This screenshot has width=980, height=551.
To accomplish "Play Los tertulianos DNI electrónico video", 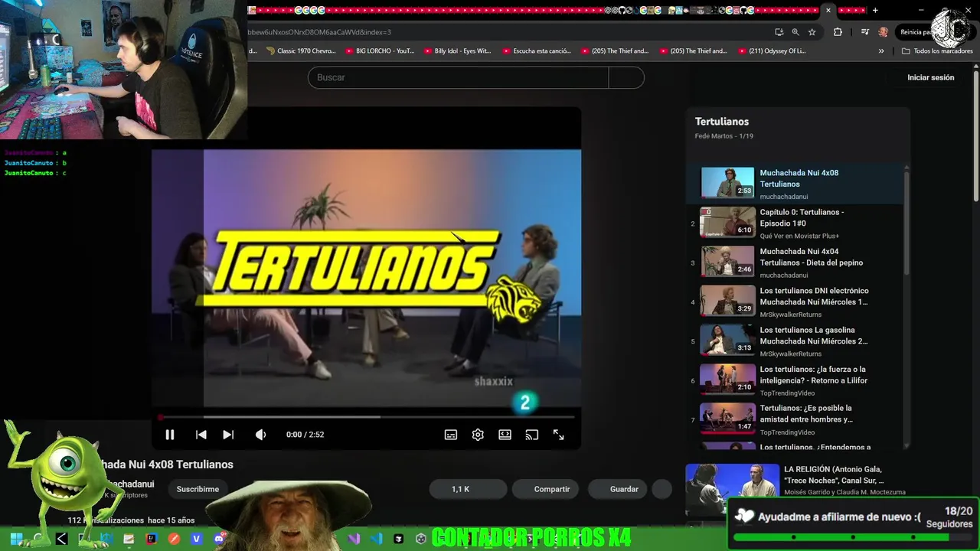I will pos(796,301).
